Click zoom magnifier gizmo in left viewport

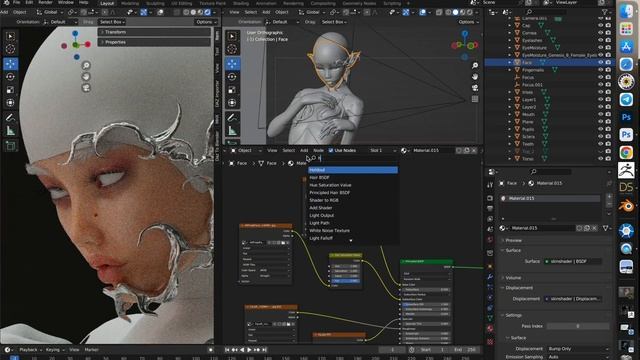coord(86,65)
